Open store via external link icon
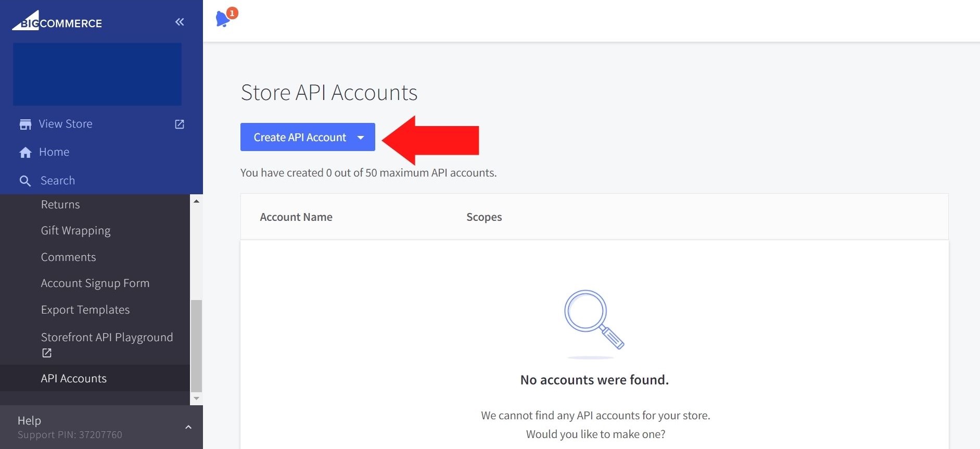980x449 pixels. click(x=180, y=124)
